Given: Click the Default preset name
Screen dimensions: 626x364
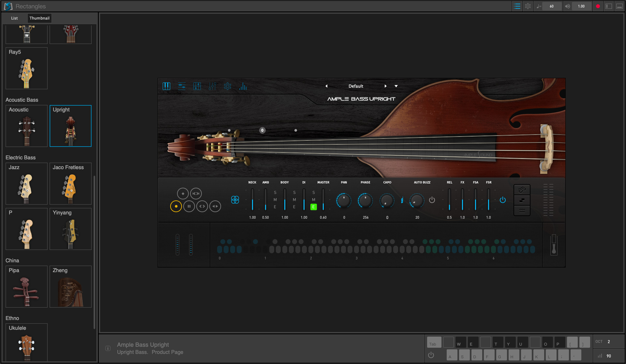Looking at the screenshot, I should click(356, 86).
